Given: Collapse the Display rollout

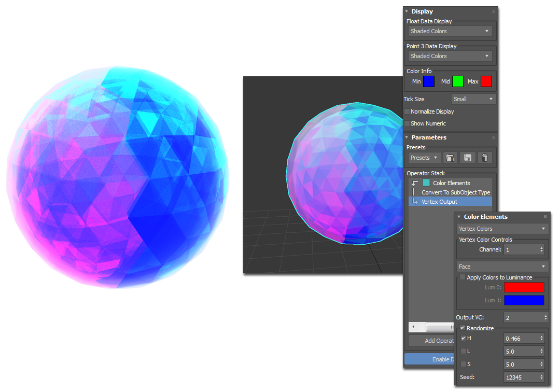Looking at the screenshot, I should pyautogui.click(x=407, y=12).
